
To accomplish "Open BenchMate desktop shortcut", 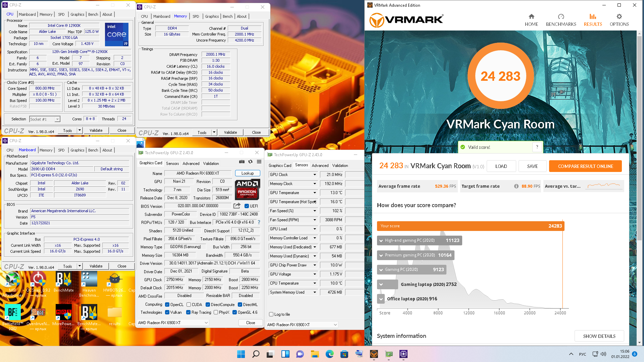I will click(63, 282).
